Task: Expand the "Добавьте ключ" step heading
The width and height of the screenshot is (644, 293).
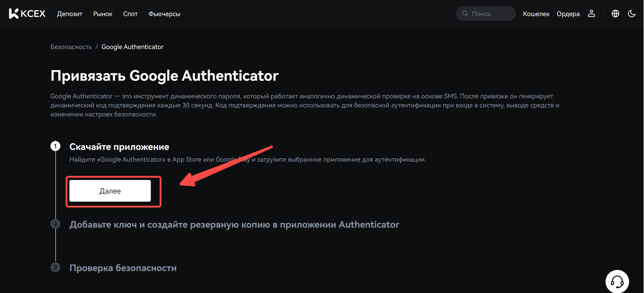Action: (x=234, y=224)
